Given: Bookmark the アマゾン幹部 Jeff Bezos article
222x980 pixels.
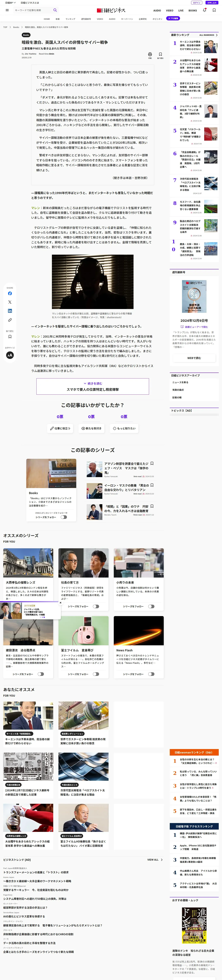Looking at the screenshot, I should tap(152, 463).
